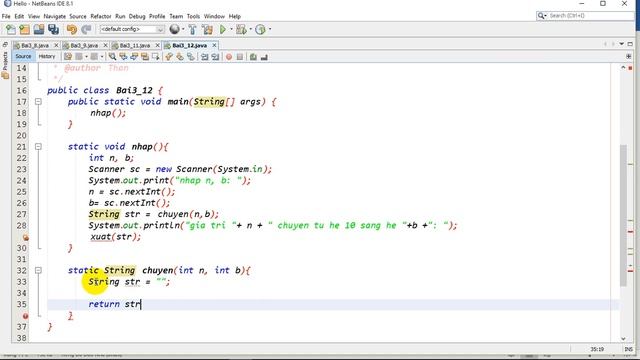Open the Help menu

235,16
